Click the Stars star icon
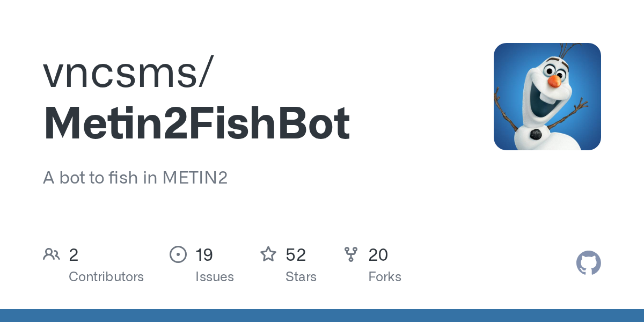Viewport: 644px width, 322px height. pos(268,254)
